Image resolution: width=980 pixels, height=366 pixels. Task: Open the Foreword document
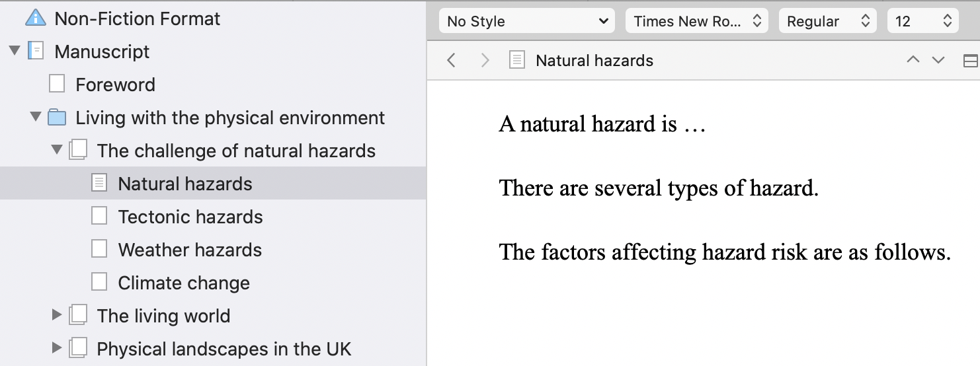[116, 85]
